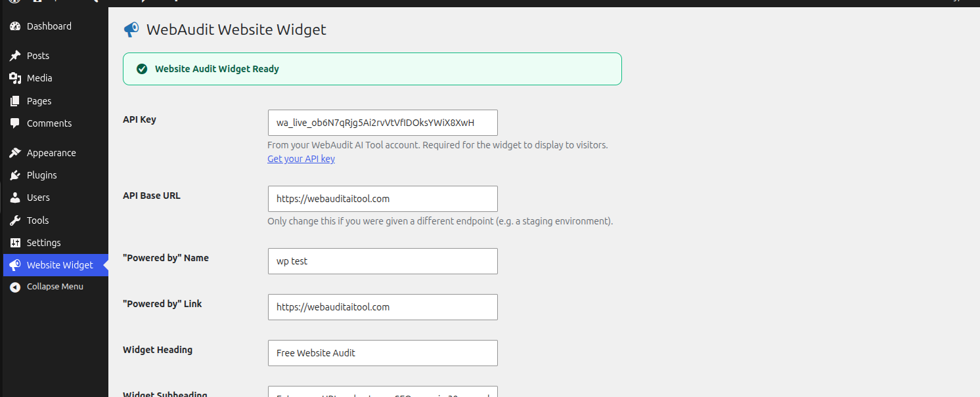Click the Users person icon
This screenshot has width=980, height=397.
point(15,198)
